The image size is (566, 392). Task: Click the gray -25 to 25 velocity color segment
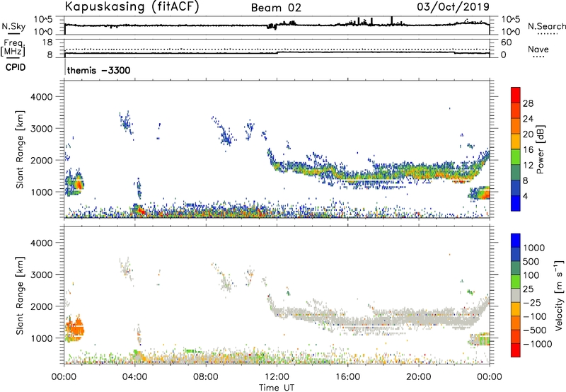point(516,295)
